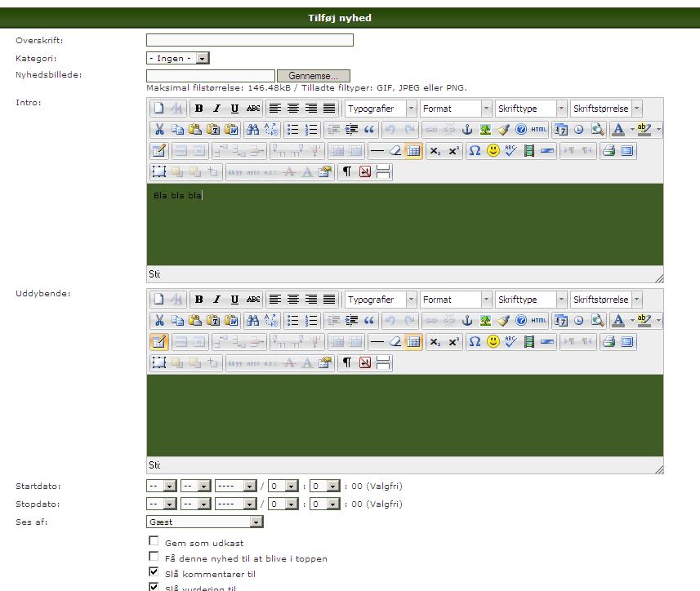Open Stopdato year dropdown

(x=236, y=504)
